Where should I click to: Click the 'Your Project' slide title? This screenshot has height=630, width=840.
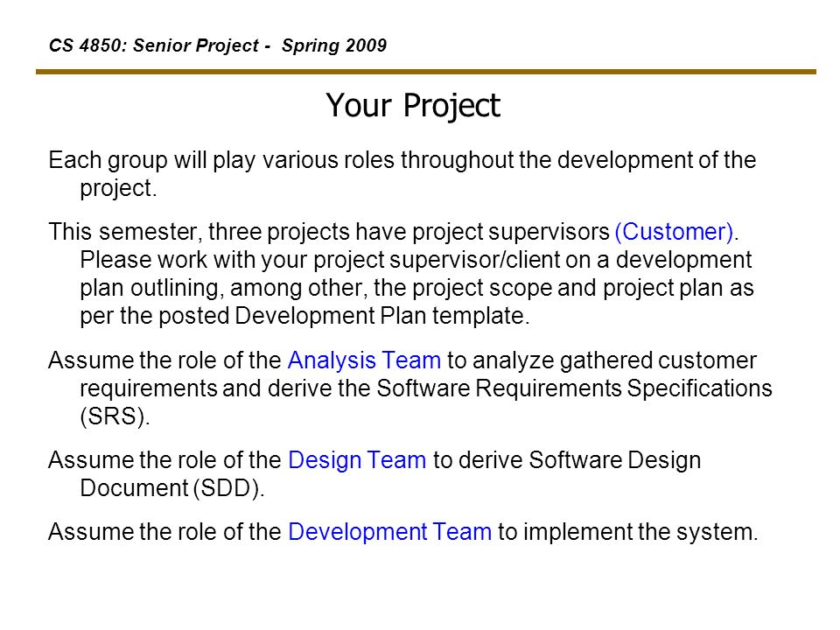[412, 106]
